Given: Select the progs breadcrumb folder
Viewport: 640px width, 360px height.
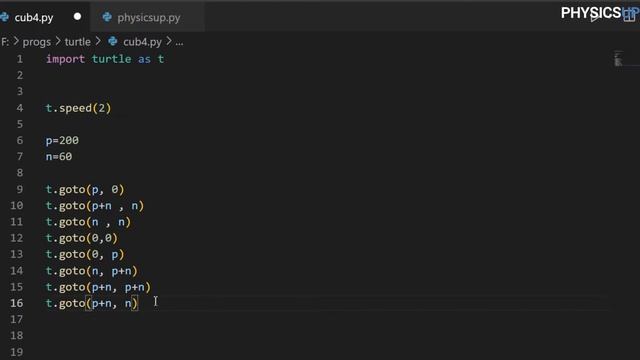Looking at the screenshot, I should coord(37,42).
